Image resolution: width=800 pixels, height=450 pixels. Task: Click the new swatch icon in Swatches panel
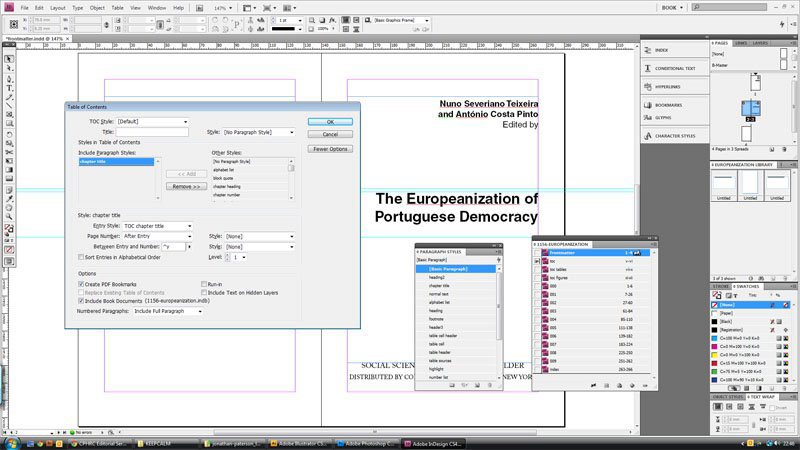click(772, 389)
